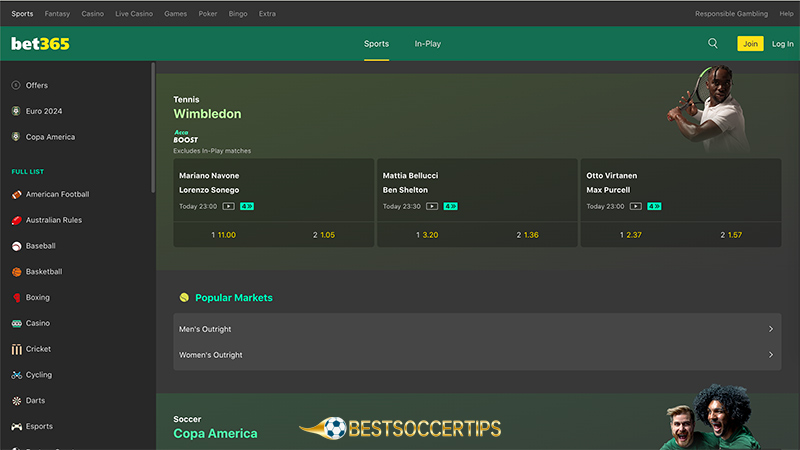Click the Log In link

[783, 44]
